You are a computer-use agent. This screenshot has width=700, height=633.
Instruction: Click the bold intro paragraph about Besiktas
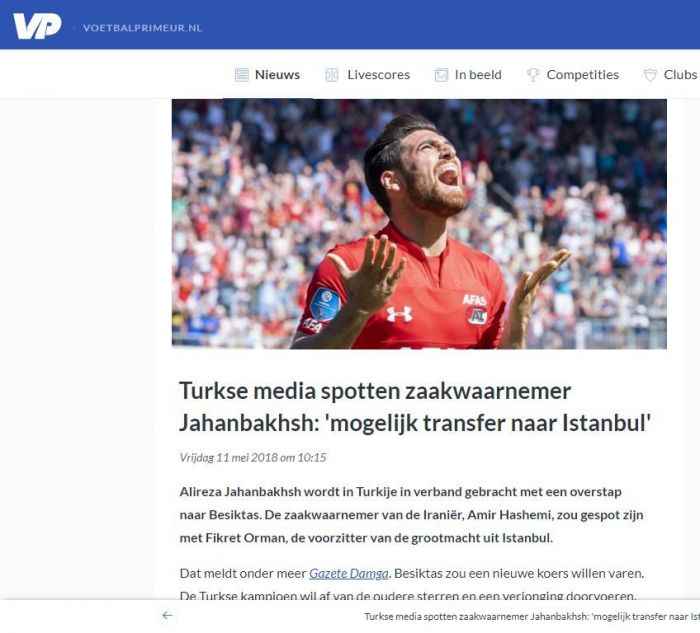(411, 515)
